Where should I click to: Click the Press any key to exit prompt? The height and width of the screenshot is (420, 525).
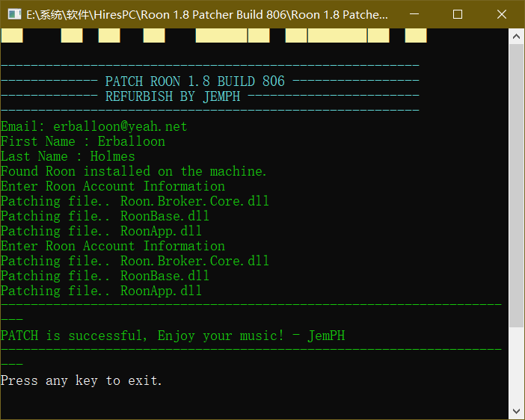[x=82, y=380]
